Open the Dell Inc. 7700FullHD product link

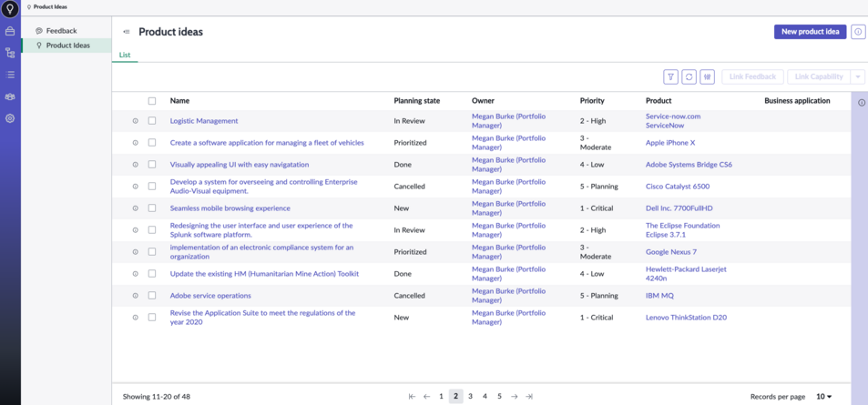[679, 208]
